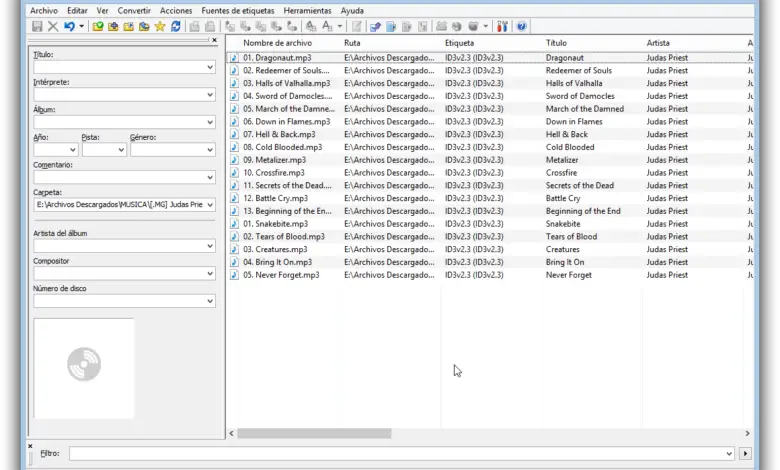Close the filter bar with its X
This screenshot has height=470, width=780.
(x=30, y=446)
